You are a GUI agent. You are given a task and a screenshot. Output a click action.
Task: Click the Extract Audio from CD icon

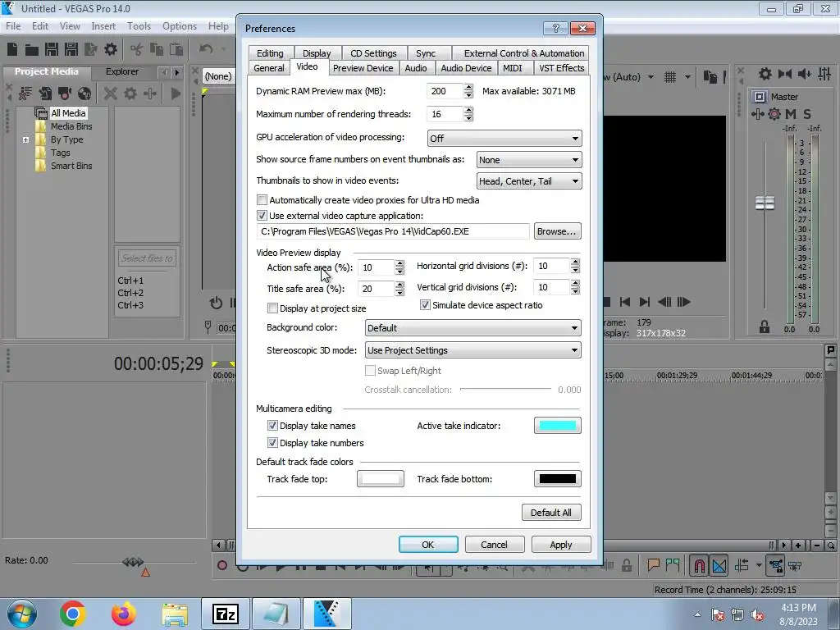click(84, 94)
